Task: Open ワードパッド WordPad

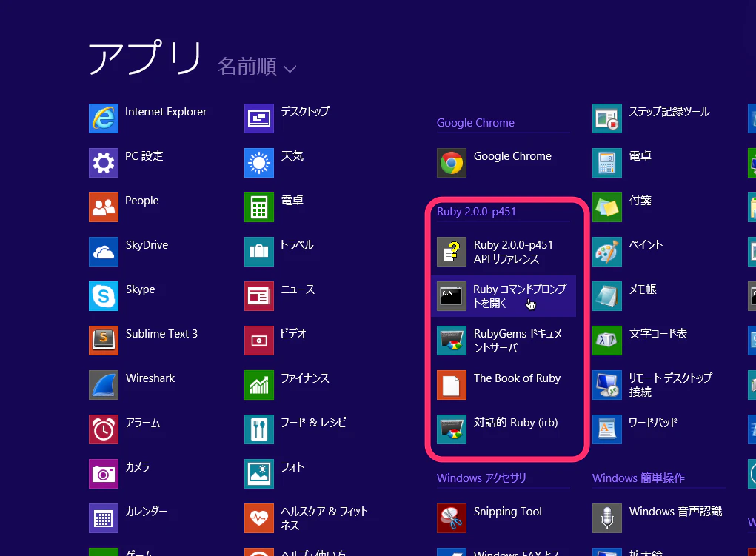Action: click(x=635, y=429)
